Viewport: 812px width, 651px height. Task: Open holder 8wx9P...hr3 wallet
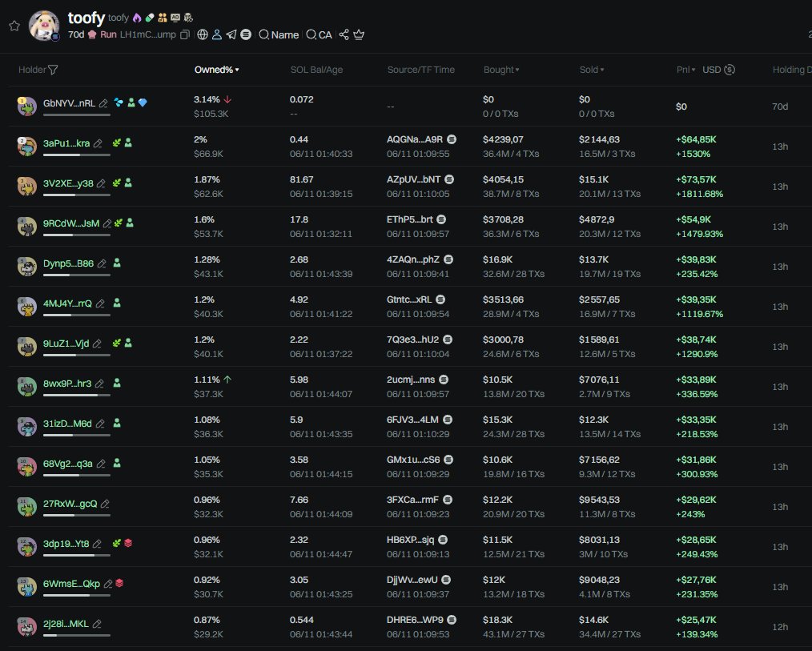[67, 384]
